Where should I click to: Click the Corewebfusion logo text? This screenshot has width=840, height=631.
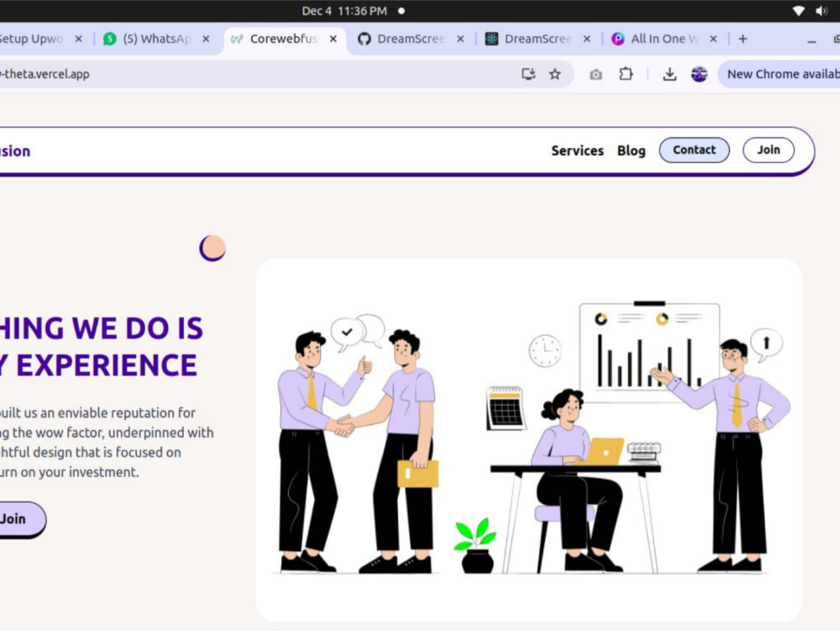click(15, 151)
